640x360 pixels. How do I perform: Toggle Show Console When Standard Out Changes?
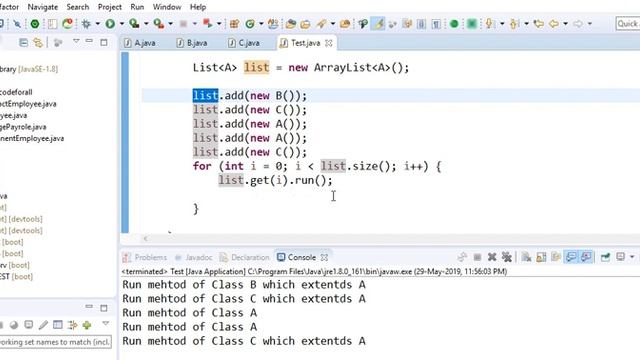(571, 257)
